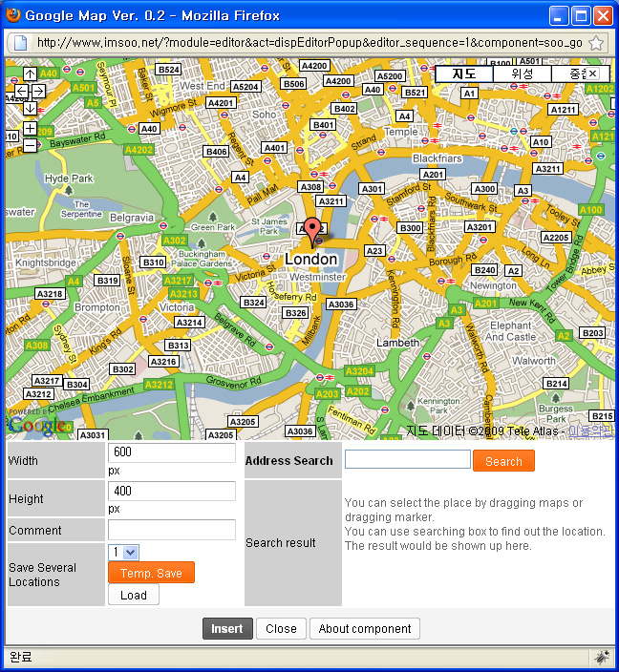Focus the Address Search text box

pyautogui.click(x=408, y=459)
